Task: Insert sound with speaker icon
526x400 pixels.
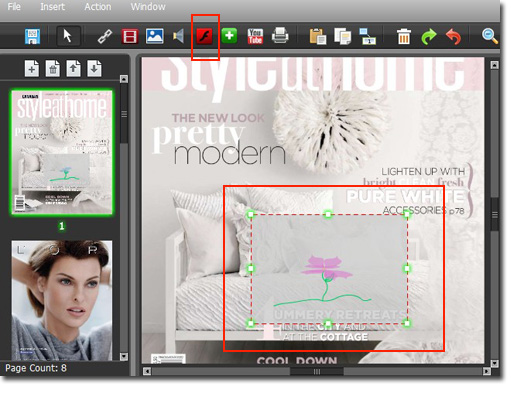Action: (178, 36)
